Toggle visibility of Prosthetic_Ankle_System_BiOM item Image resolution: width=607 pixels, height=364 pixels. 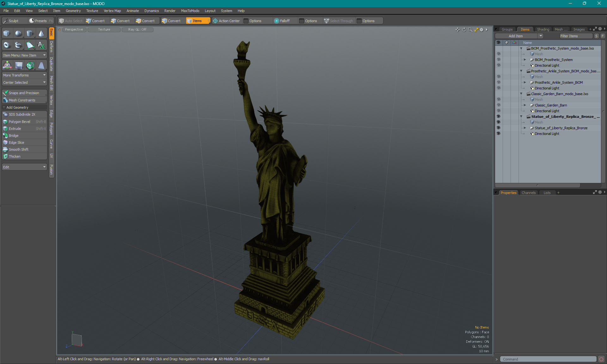[x=499, y=82]
